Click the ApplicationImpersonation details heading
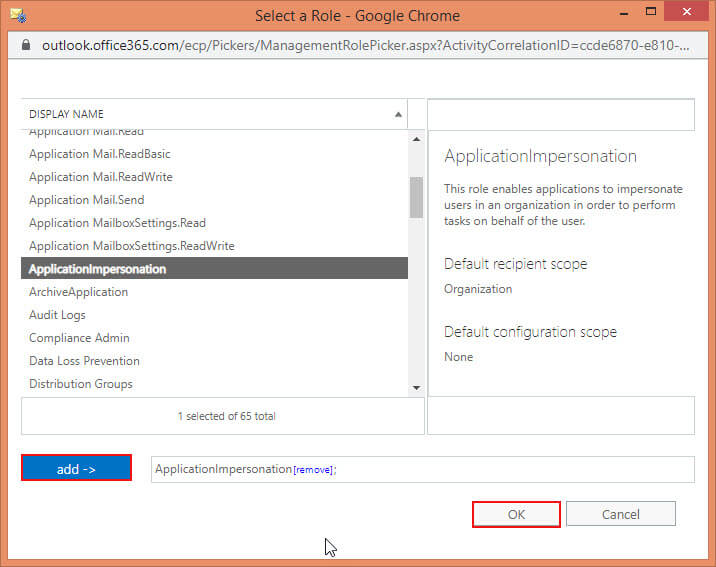The height and width of the screenshot is (567, 716). tap(540, 156)
